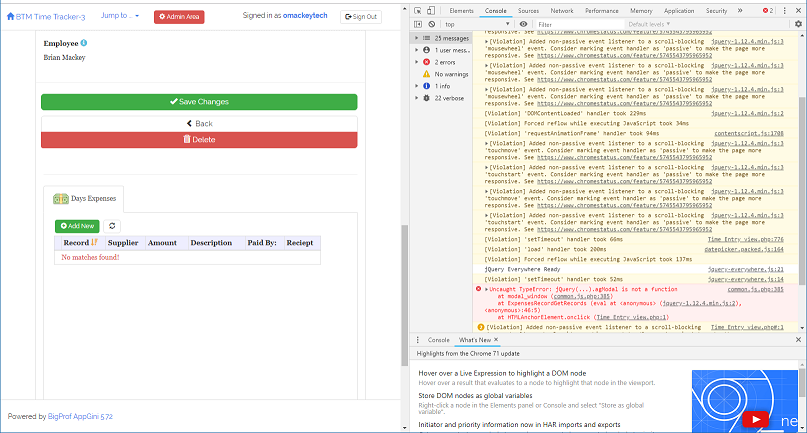Click the BTM Time Tracker home icon
Viewport: 807px width, 433px height.
coord(10,16)
